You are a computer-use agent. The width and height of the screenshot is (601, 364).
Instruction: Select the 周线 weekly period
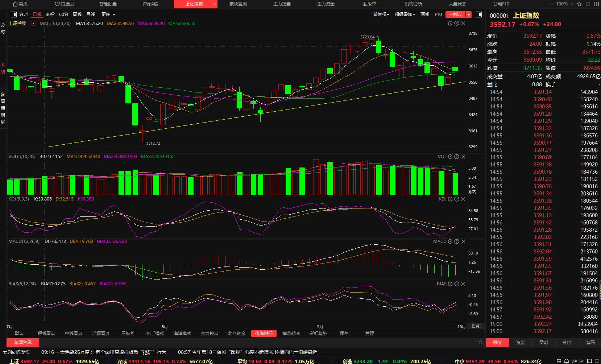pos(77,15)
